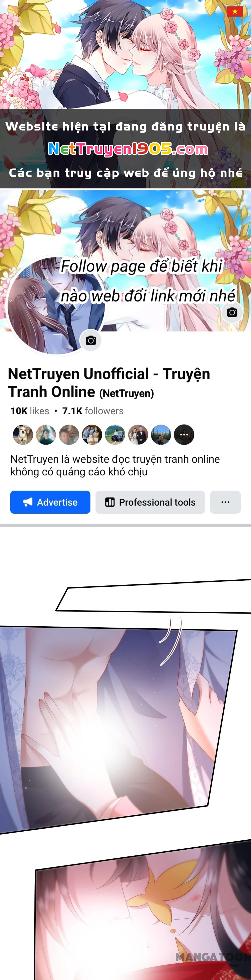
Task: Open the three-dots more options button
Action: pyautogui.click(x=225, y=502)
